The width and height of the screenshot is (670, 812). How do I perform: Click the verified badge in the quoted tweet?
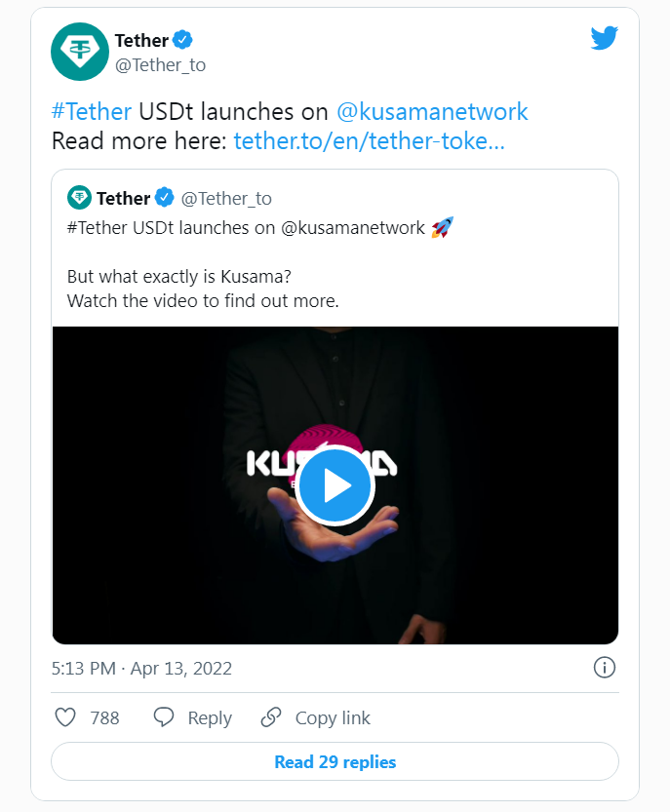(x=163, y=197)
